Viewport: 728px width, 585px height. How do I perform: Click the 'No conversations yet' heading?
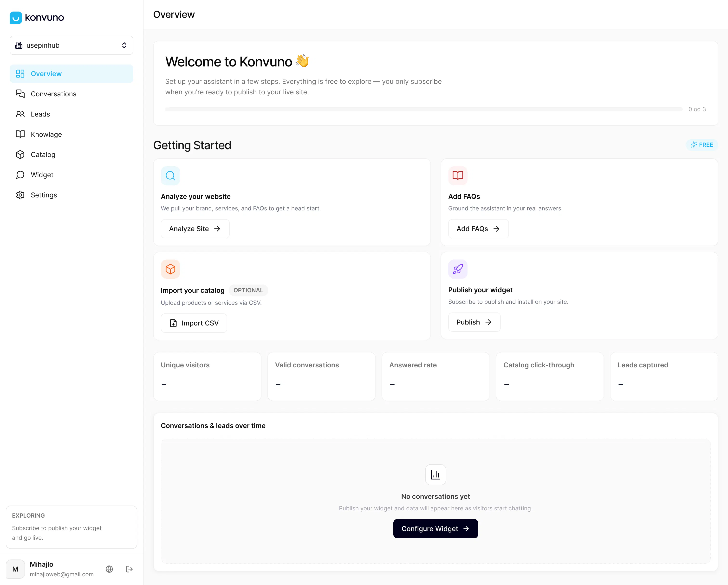point(435,496)
